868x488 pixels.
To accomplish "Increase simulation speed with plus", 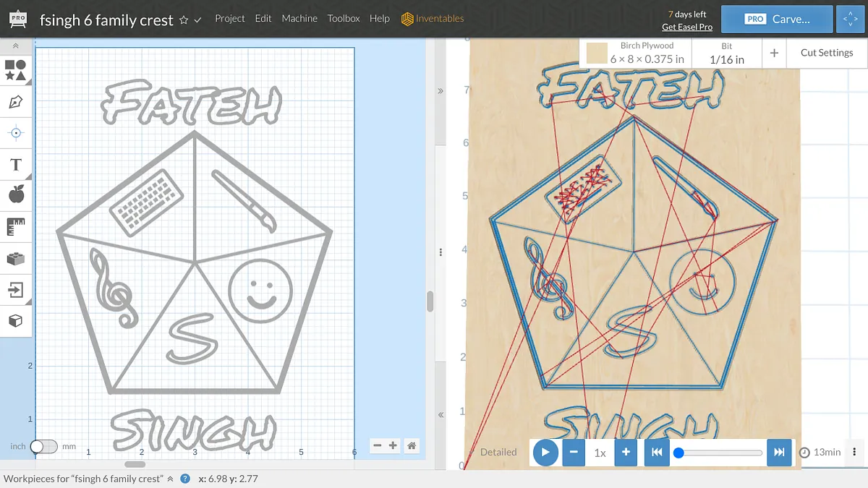I will [626, 453].
